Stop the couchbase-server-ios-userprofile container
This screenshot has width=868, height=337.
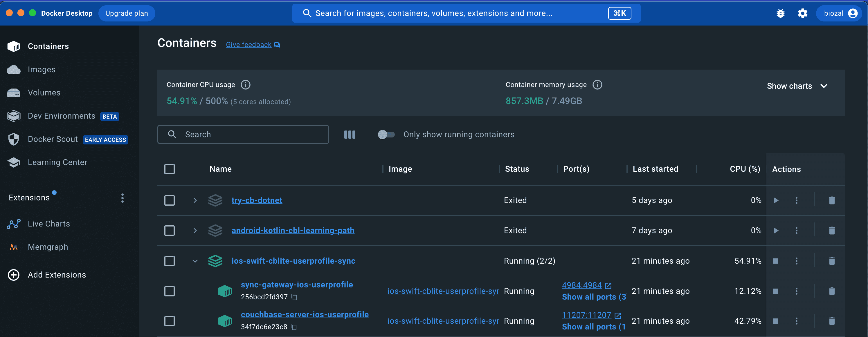(x=776, y=321)
